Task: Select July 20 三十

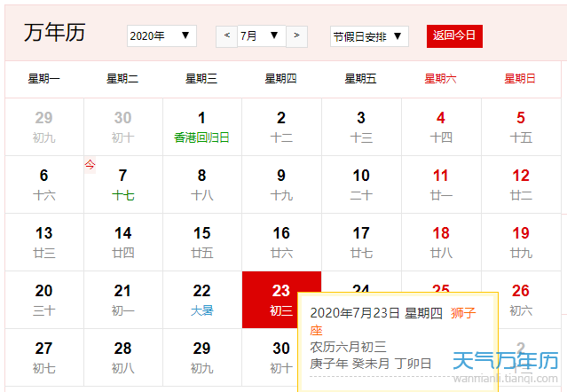Action: coord(44,300)
